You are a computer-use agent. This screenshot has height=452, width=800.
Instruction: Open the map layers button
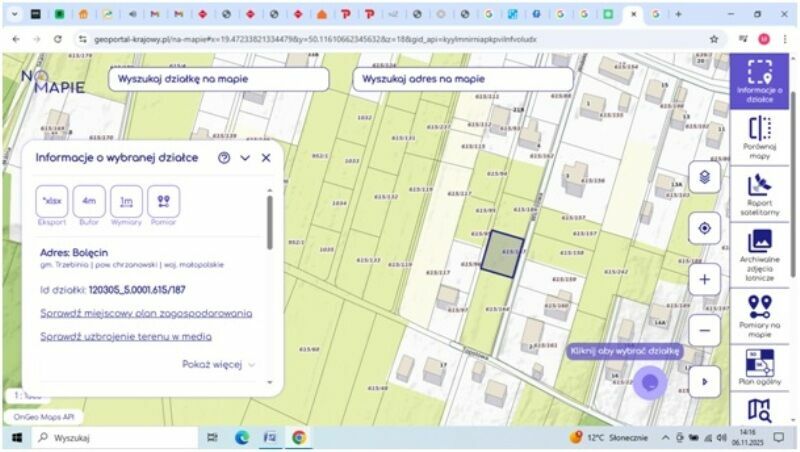coord(705,178)
